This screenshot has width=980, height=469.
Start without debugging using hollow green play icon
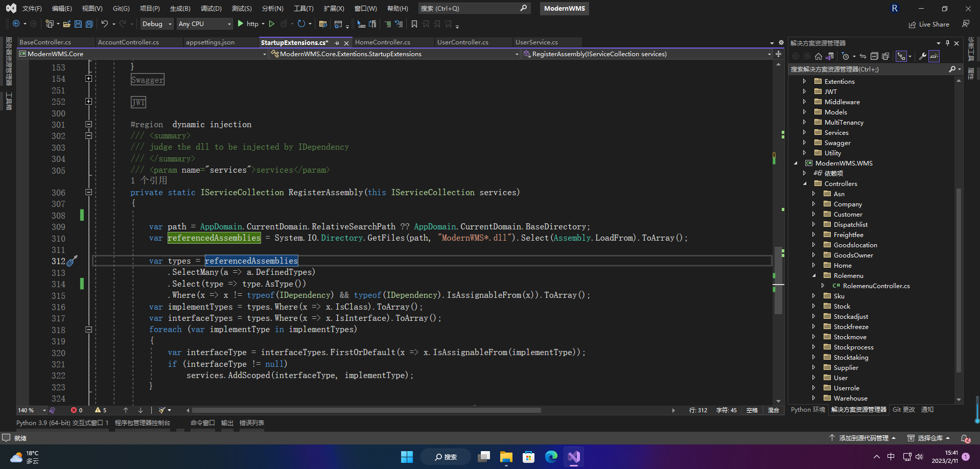click(272, 24)
